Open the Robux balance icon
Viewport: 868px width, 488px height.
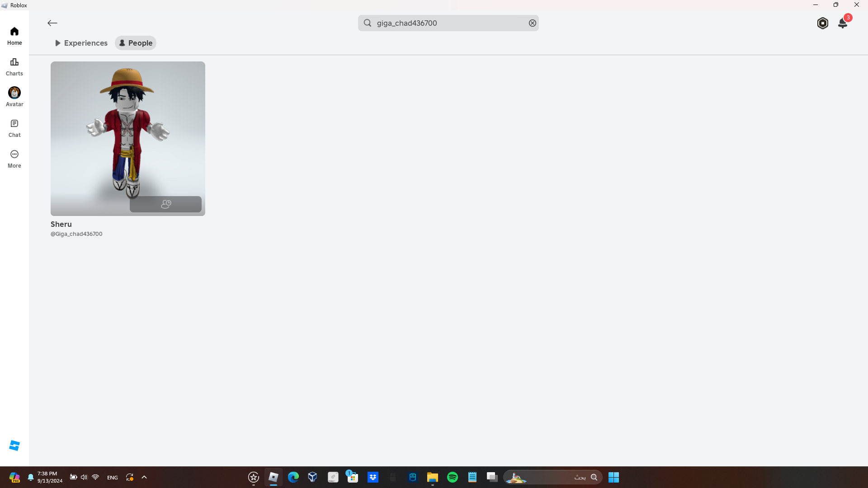point(823,23)
